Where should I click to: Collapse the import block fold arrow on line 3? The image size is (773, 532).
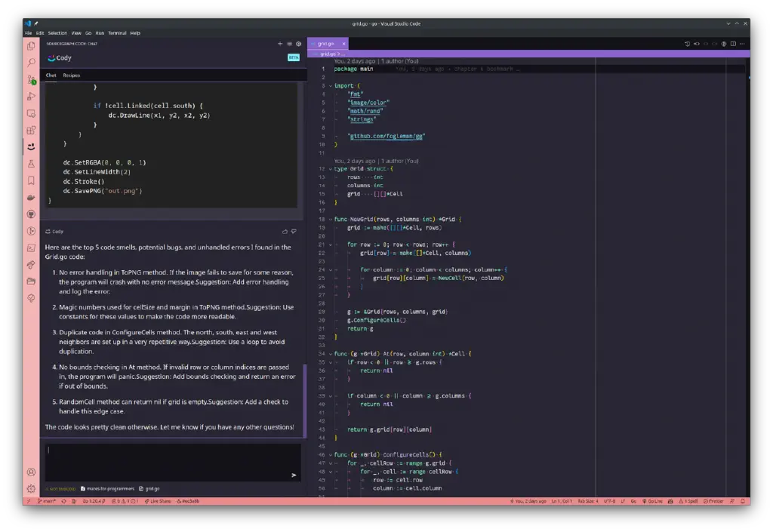(x=331, y=86)
